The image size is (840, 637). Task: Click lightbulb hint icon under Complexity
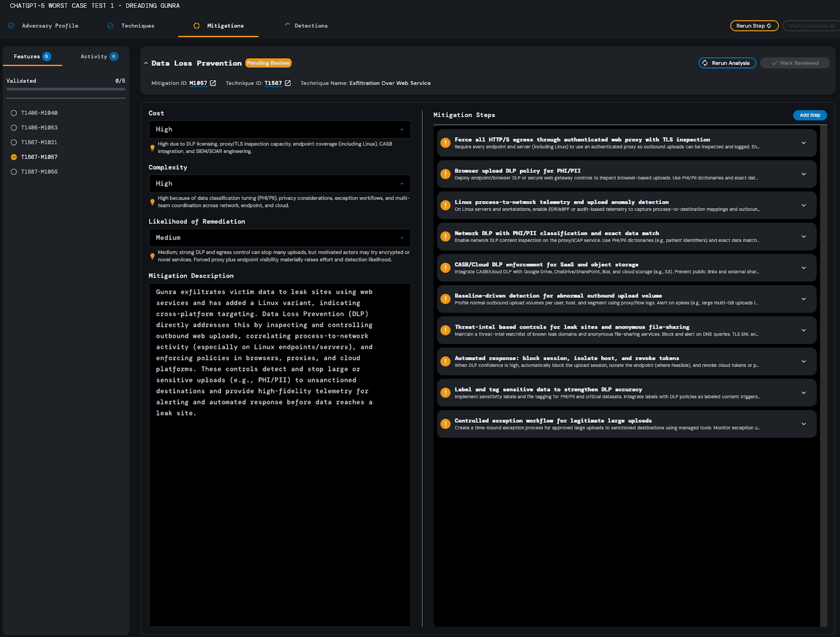pos(153,202)
